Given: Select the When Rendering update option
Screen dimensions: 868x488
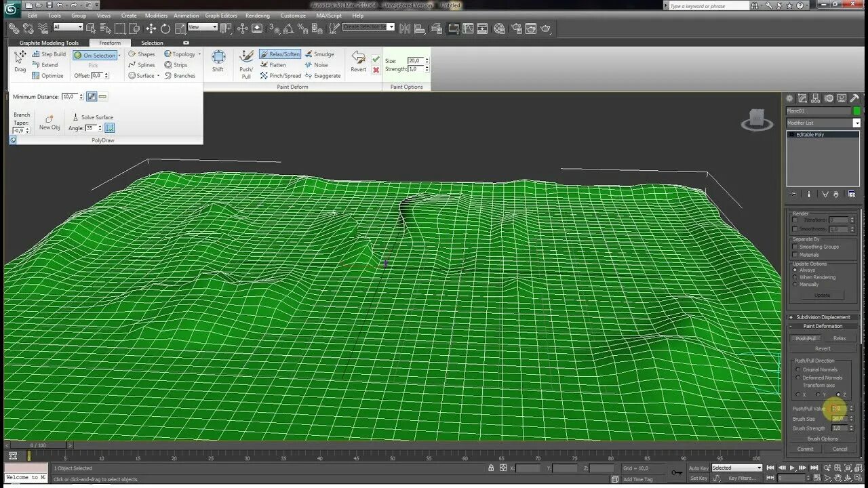Looking at the screenshot, I should [x=795, y=277].
